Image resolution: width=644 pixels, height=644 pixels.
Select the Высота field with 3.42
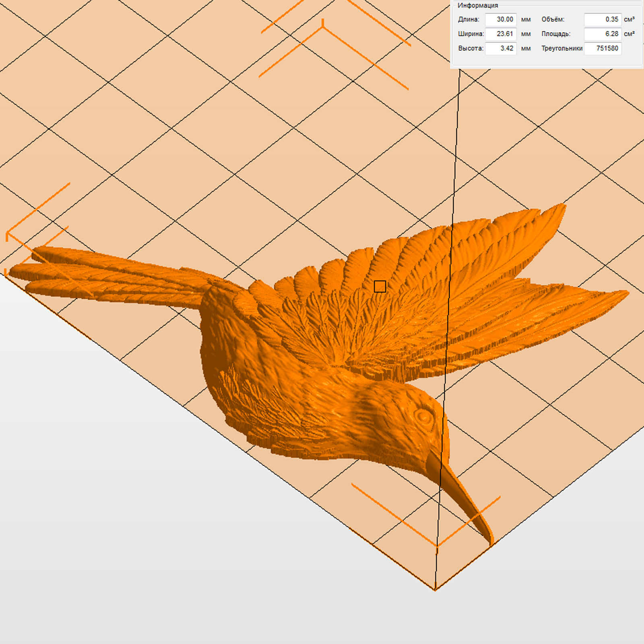tap(500, 48)
